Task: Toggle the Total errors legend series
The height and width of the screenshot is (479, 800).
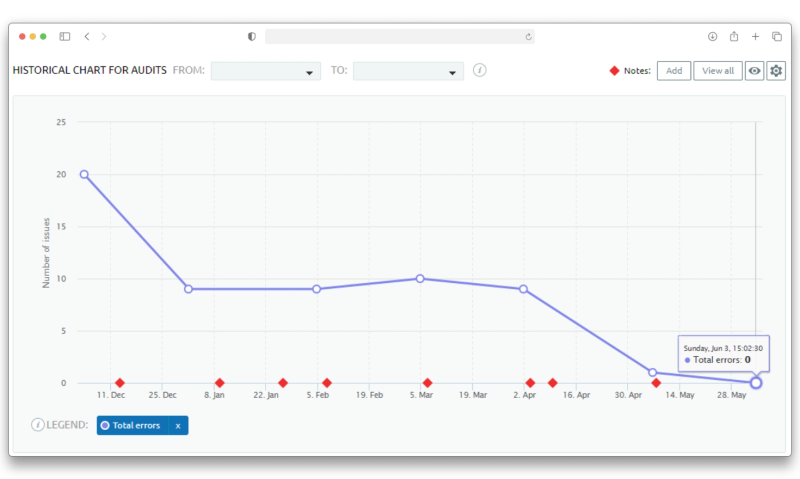Action: click(132, 425)
